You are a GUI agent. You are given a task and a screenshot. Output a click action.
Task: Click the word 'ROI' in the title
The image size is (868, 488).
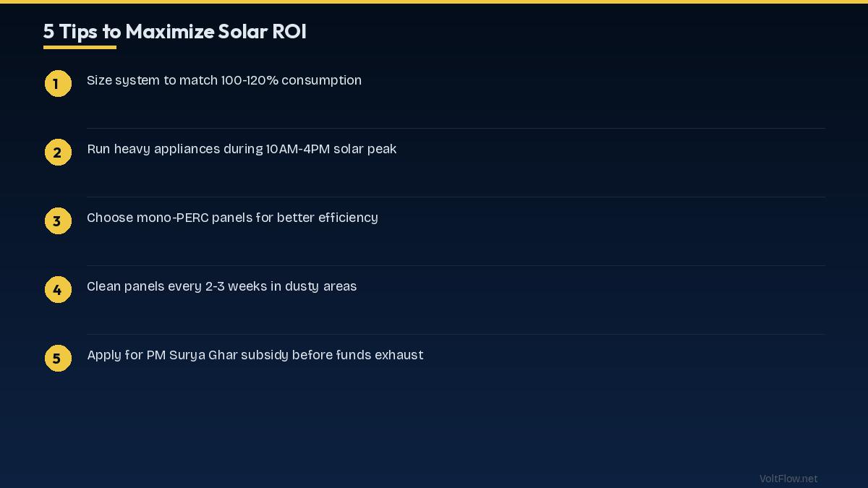point(289,32)
